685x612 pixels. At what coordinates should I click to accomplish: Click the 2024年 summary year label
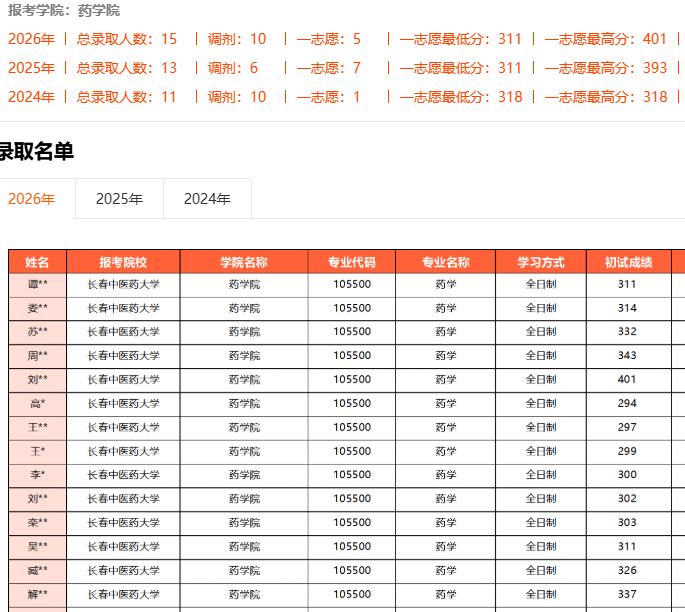[31, 97]
